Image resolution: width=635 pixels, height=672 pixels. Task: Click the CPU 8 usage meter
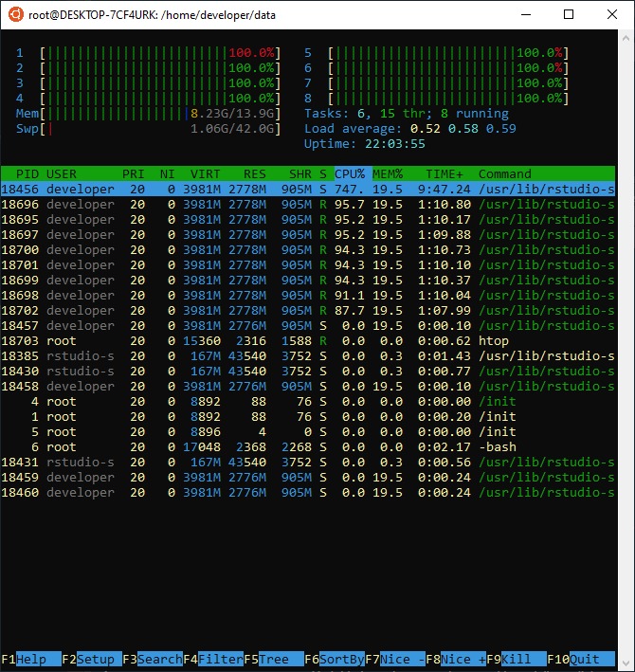pos(437,99)
